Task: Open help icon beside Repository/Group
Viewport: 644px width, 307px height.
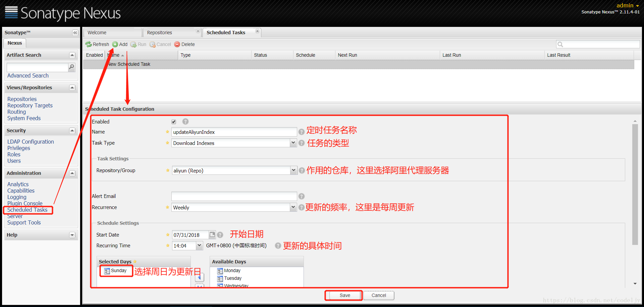Action: tap(302, 170)
